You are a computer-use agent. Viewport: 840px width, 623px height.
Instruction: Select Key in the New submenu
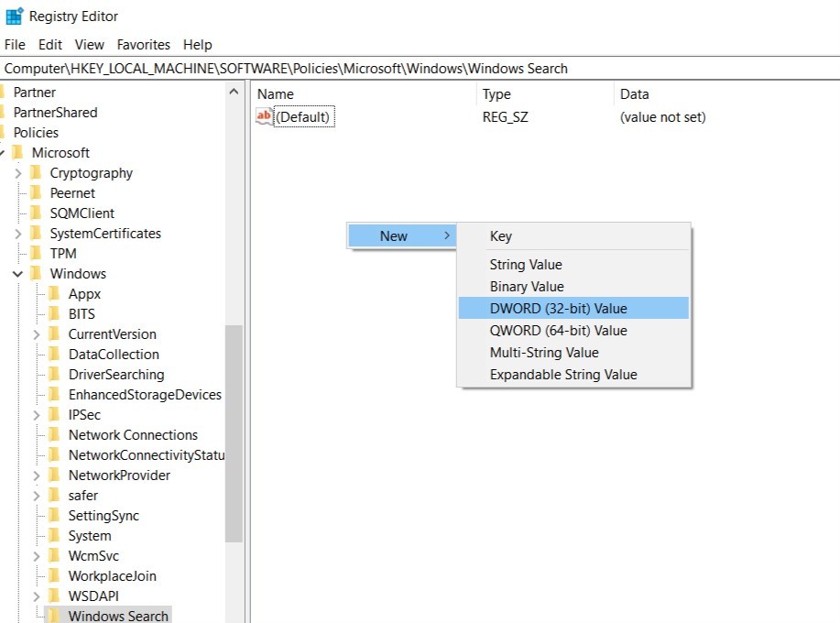point(501,236)
